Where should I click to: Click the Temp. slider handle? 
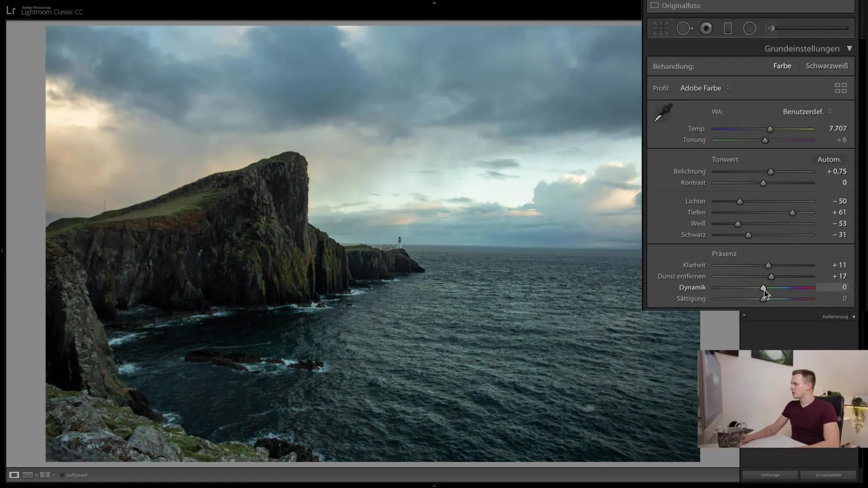[770, 129]
